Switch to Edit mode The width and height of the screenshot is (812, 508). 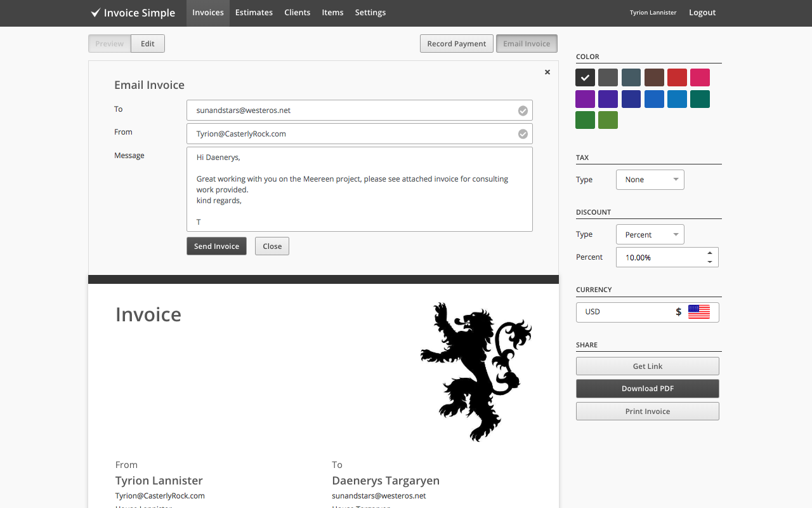pyautogui.click(x=148, y=44)
